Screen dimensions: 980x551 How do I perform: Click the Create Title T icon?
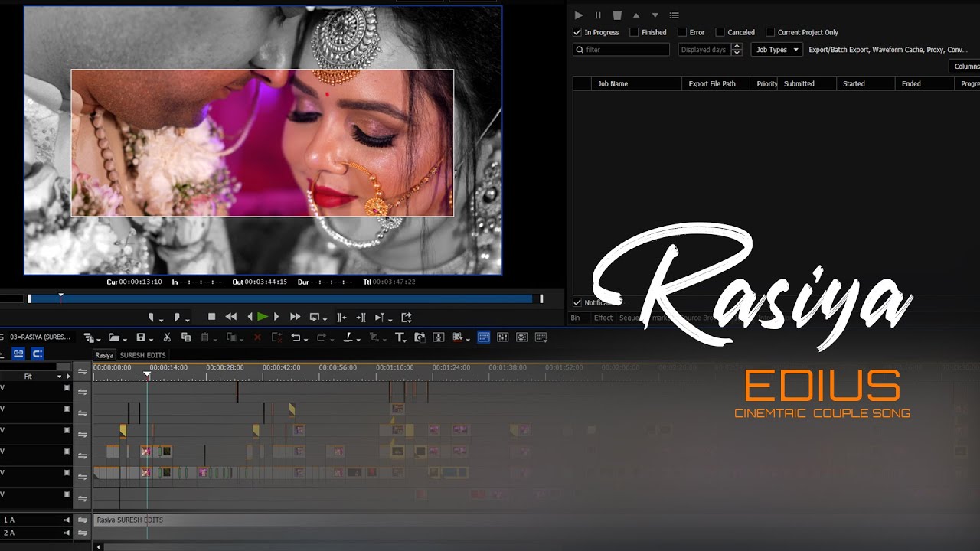400,337
